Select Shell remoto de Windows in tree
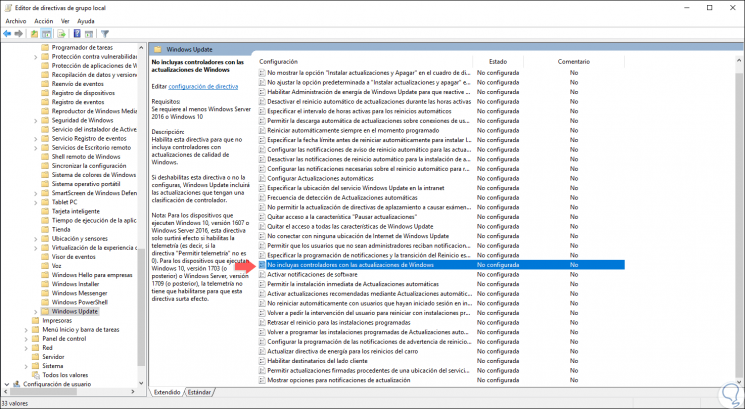This screenshot has height=409, width=745. [86, 157]
